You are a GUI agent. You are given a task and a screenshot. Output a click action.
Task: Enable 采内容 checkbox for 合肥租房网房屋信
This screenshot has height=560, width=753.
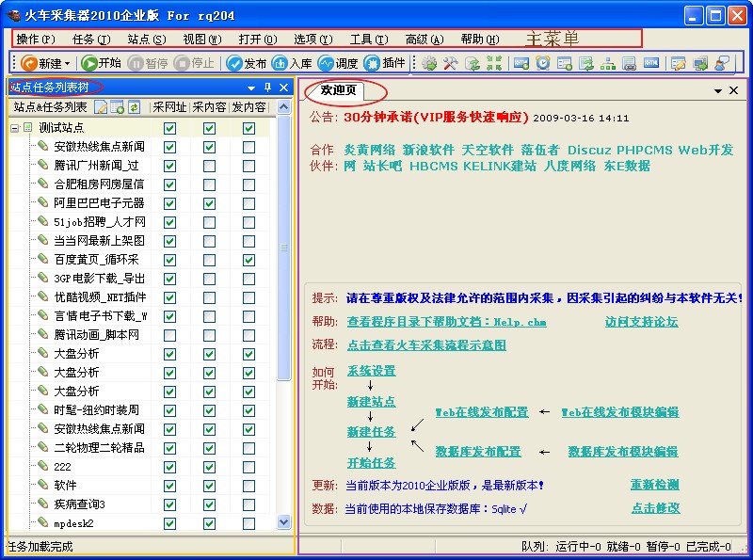pyautogui.click(x=209, y=184)
